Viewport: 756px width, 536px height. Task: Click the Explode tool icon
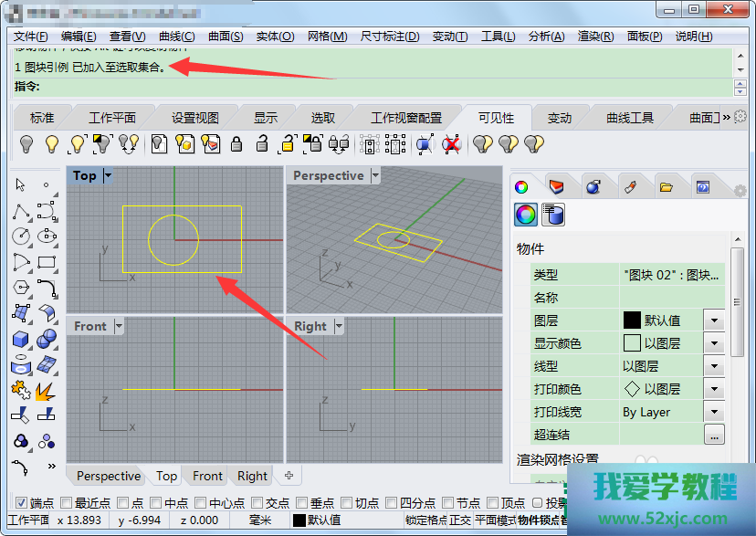47,391
